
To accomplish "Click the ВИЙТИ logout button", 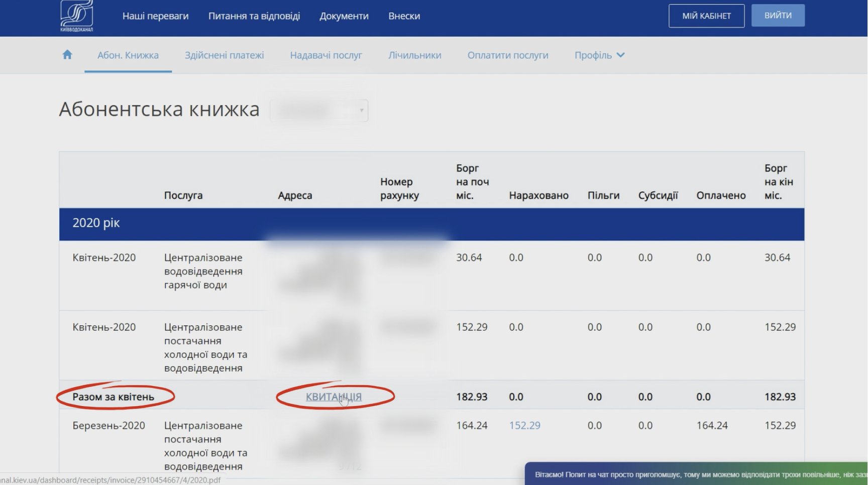I will (x=778, y=16).
